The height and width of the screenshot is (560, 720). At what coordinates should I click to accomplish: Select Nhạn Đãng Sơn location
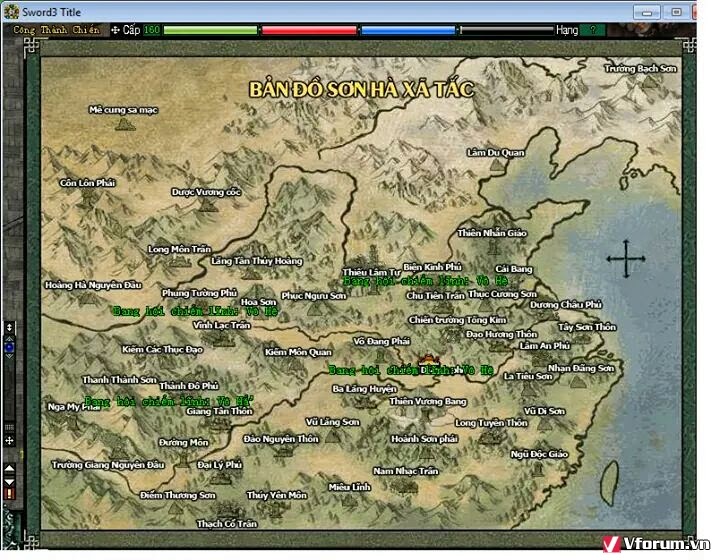tap(581, 368)
